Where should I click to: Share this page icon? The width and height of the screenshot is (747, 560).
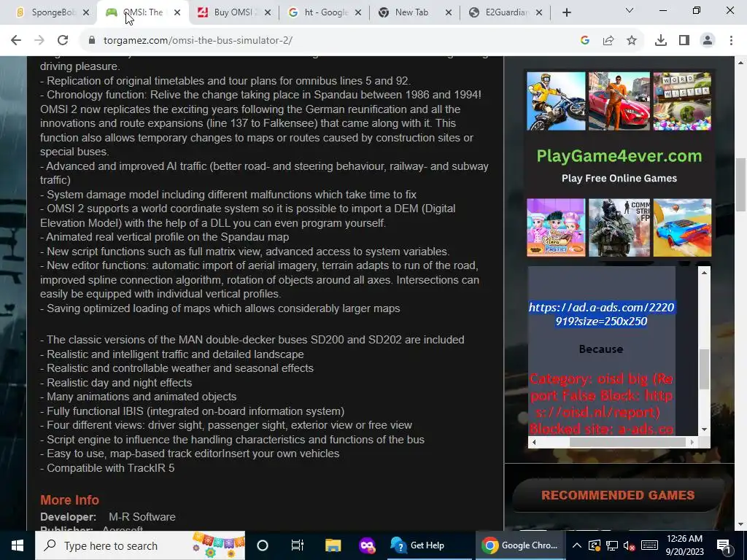[x=608, y=41]
